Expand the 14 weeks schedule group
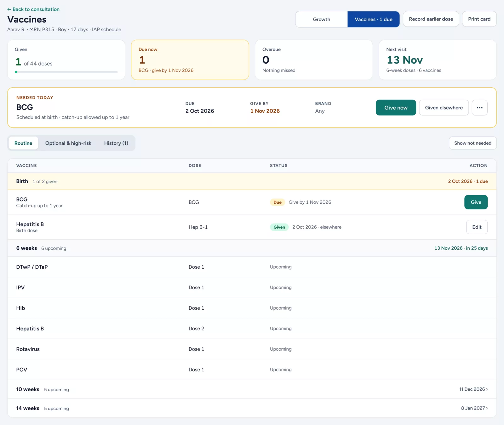504x425 pixels. (x=252, y=408)
